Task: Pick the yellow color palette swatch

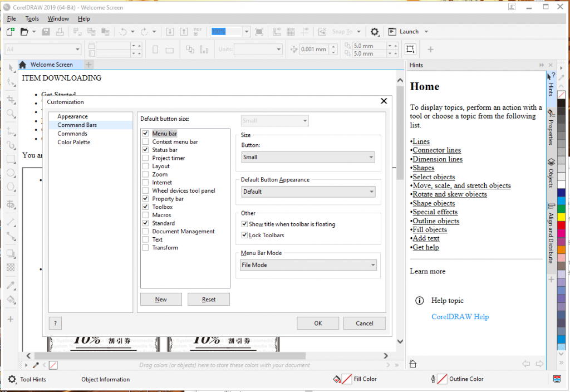Action: click(561, 217)
